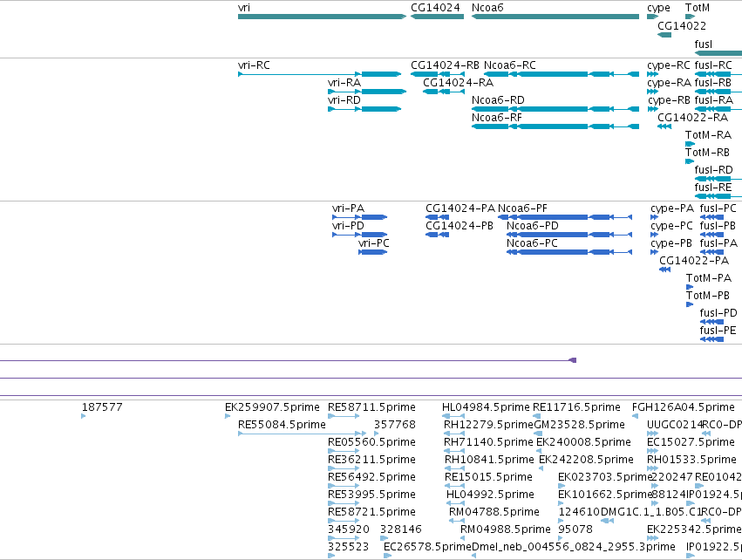Click the EK240008.5prime EST label
742x560 pixels.
(583, 442)
